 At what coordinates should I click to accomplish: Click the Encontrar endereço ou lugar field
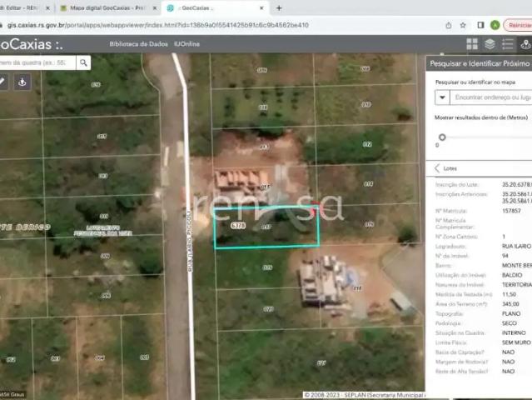click(490, 97)
